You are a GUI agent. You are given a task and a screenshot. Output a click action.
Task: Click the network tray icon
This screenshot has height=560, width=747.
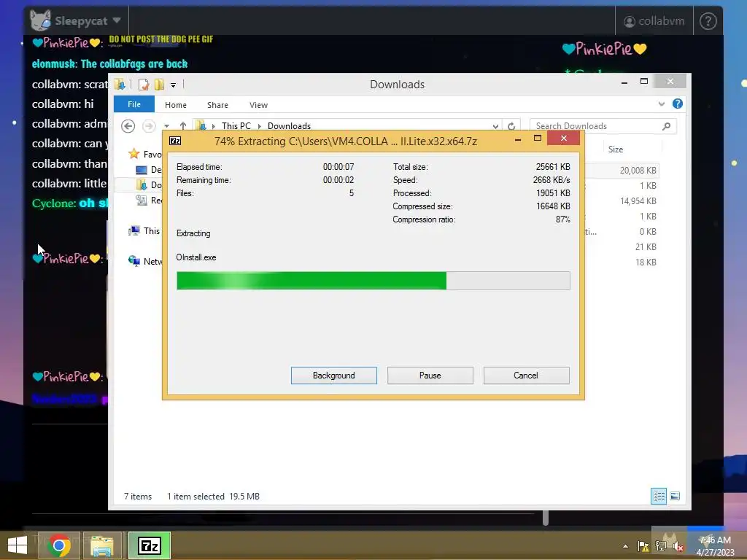coord(660,546)
